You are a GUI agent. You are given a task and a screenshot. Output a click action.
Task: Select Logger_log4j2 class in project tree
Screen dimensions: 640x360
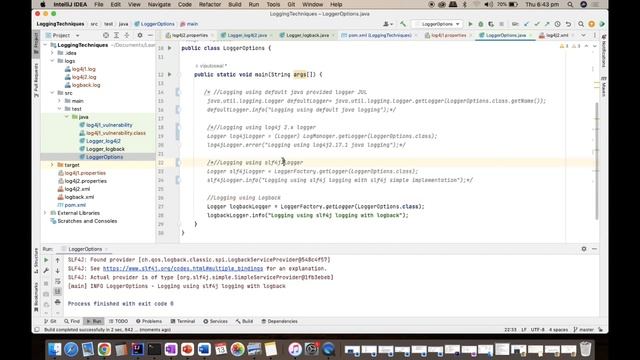tap(103, 141)
